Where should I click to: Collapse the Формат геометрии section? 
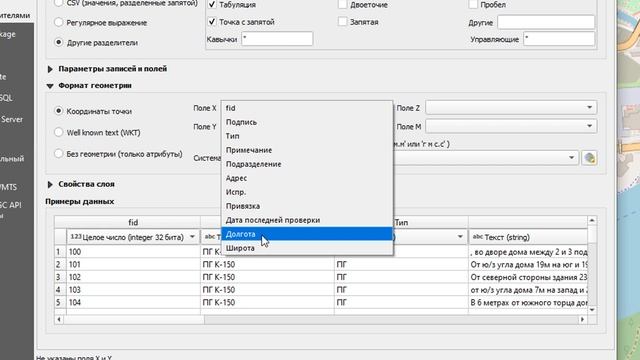pos(50,86)
